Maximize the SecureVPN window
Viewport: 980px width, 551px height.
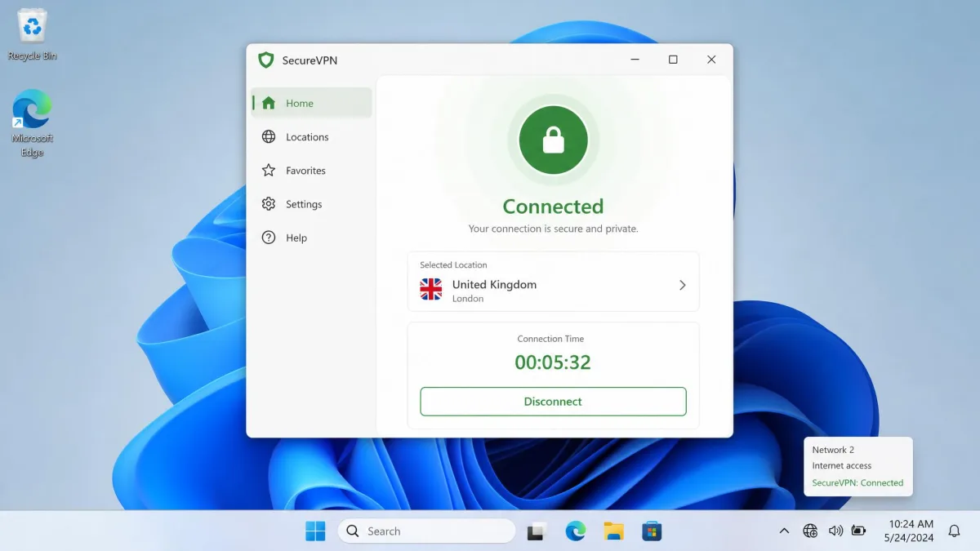[673, 60]
